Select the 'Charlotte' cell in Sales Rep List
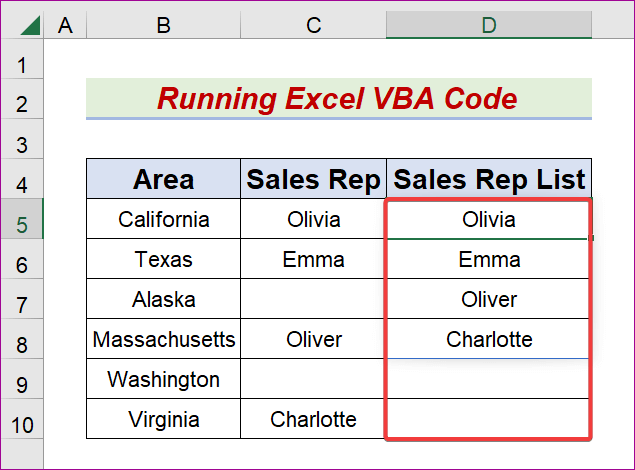The height and width of the screenshot is (470, 635). [x=489, y=339]
